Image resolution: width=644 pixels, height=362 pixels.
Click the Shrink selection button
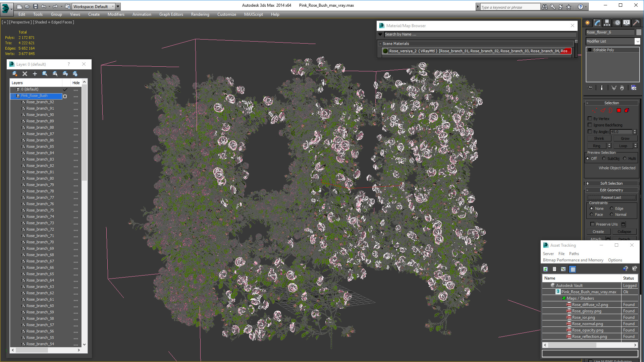599,138
